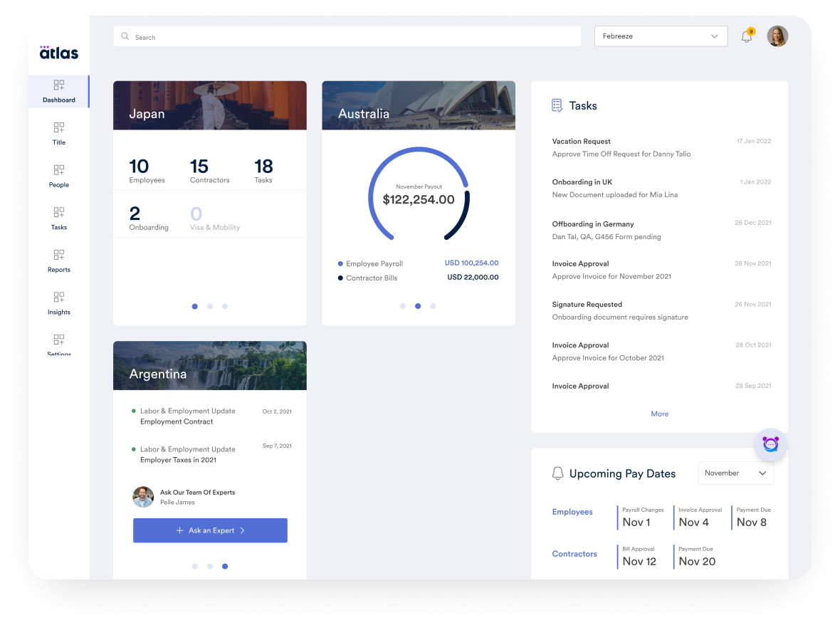
Task: Open Employees pay dates link
Action: coord(572,512)
